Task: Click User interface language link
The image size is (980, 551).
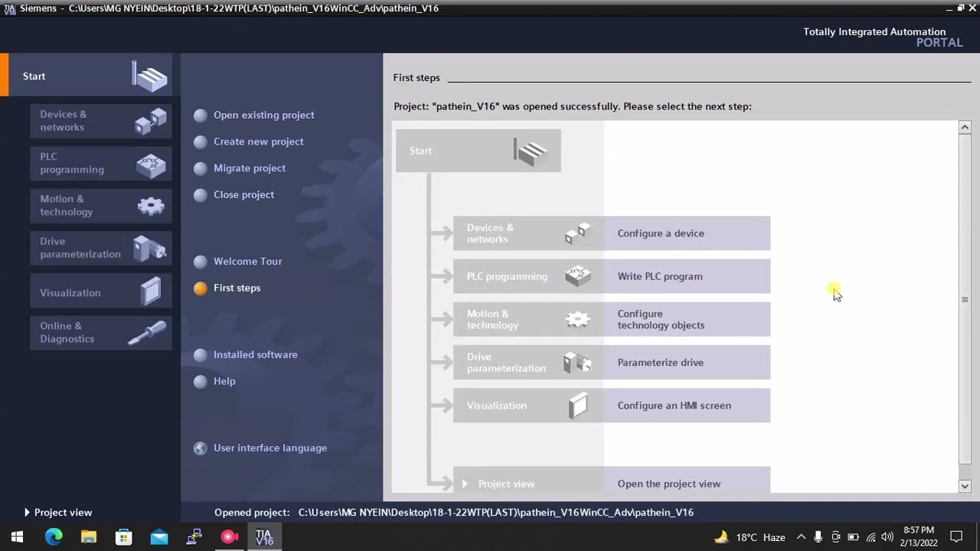Action: coord(270,448)
